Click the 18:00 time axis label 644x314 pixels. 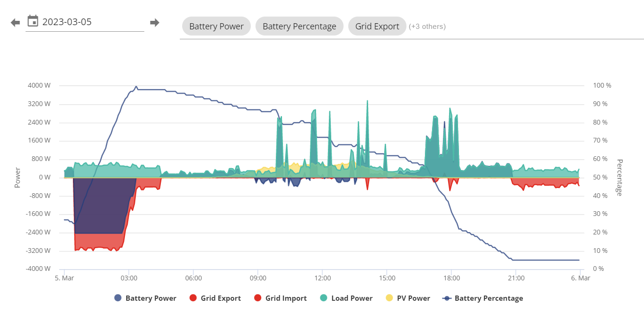click(x=451, y=278)
